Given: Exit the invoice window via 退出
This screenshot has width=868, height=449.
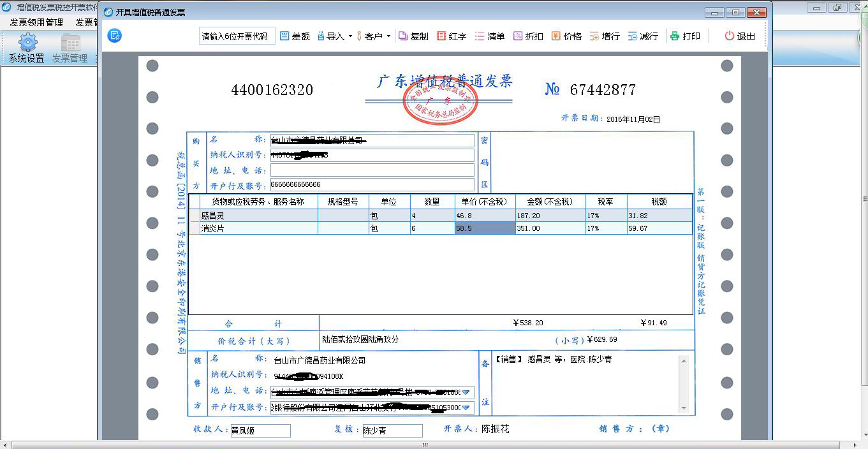Looking at the screenshot, I should (x=740, y=36).
